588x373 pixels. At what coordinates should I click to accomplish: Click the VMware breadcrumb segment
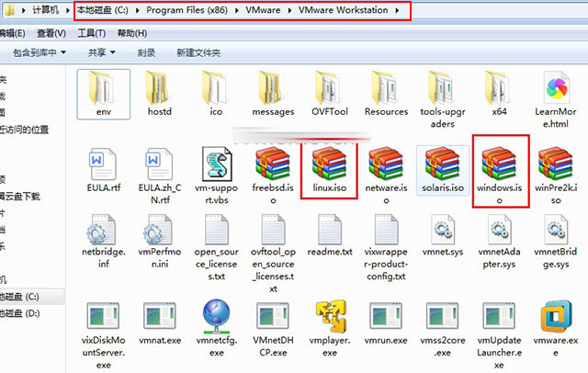(263, 10)
